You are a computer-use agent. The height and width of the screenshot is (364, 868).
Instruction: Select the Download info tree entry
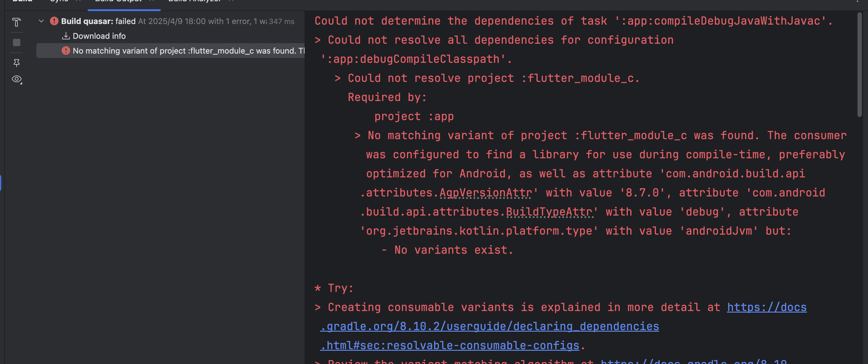tap(99, 36)
